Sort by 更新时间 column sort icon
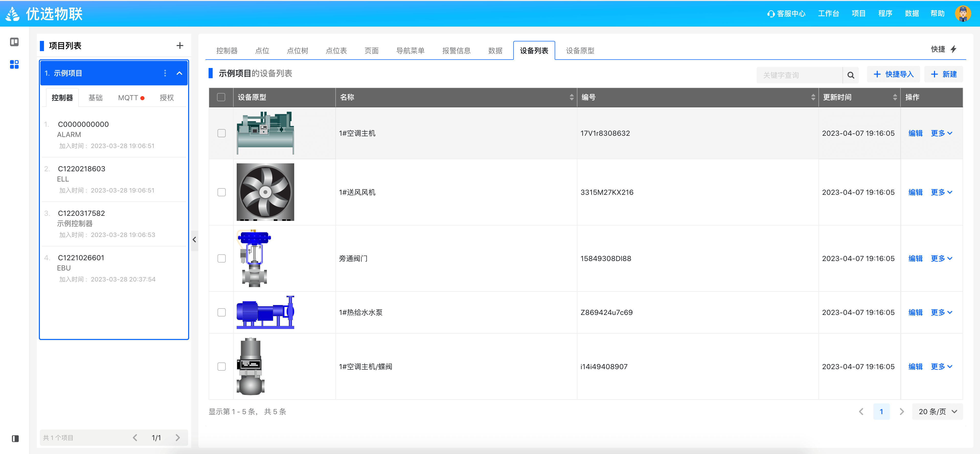The height and width of the screenshot is (454, 980). pyautogui.click(x=895, y=97)
